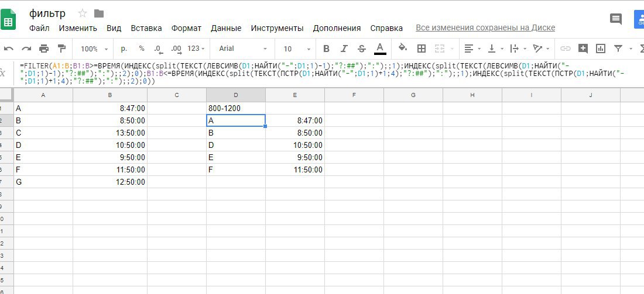Toggle bold formatting

tap(327, 49)
